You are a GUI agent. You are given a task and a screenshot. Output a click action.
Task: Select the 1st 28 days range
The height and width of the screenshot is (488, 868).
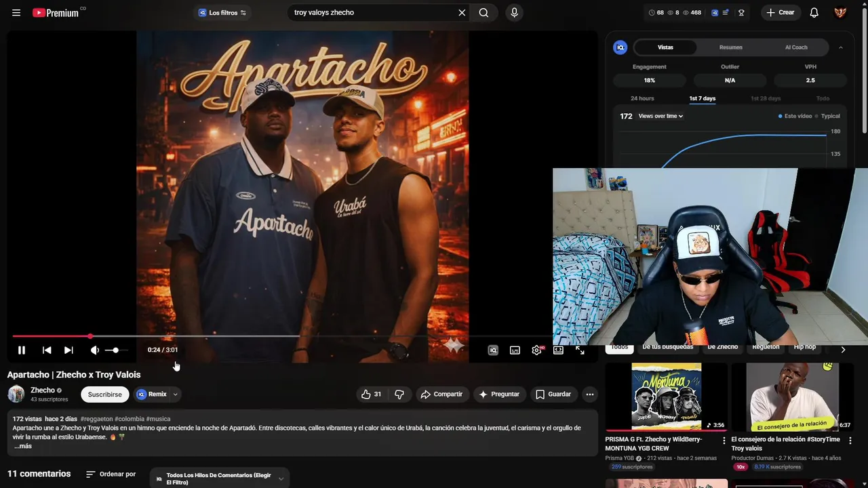pos(766,99)
